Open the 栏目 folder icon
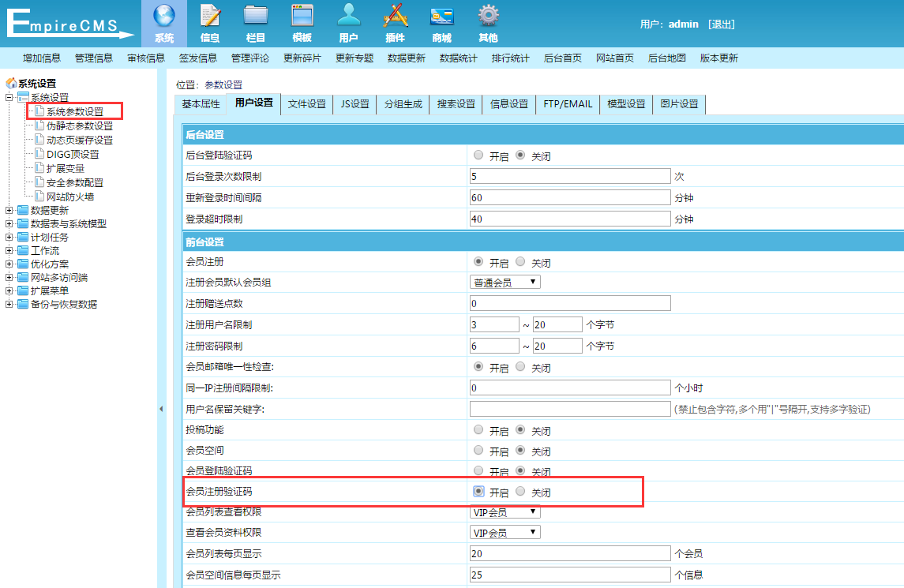Image resolution: width=904 pixels, height=588 pixels. coord(255,16)
